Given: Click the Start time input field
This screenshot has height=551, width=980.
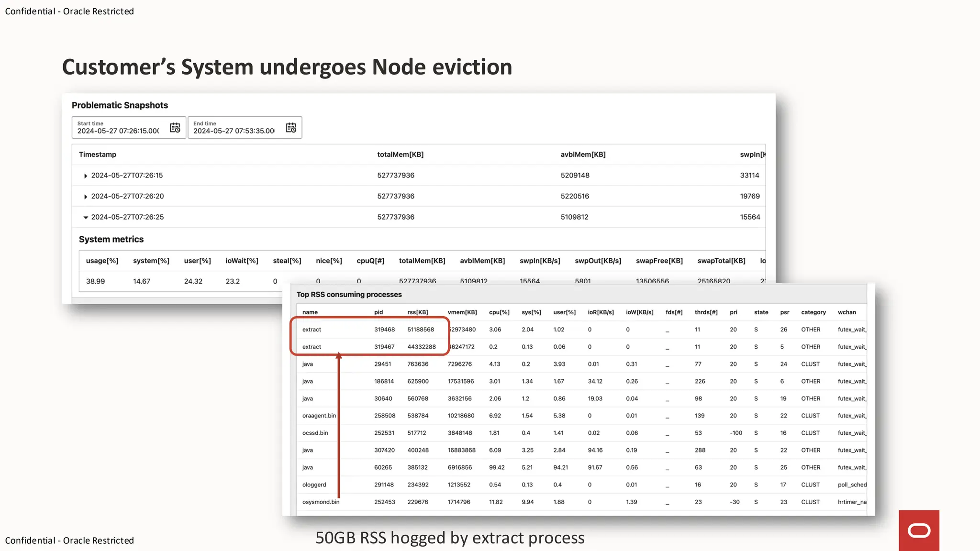Looking at the screenshot, I should (x=129, y=128).
